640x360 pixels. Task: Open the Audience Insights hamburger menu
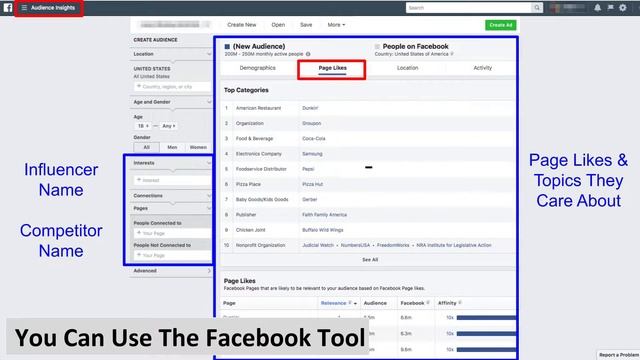point(24,8)
